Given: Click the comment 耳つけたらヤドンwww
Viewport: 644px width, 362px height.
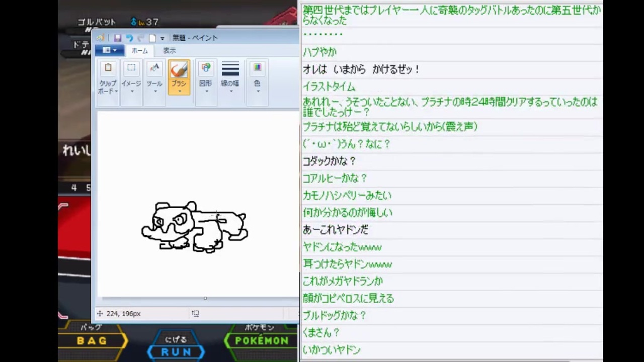Looking at the screenshot, I should (347, 264).
